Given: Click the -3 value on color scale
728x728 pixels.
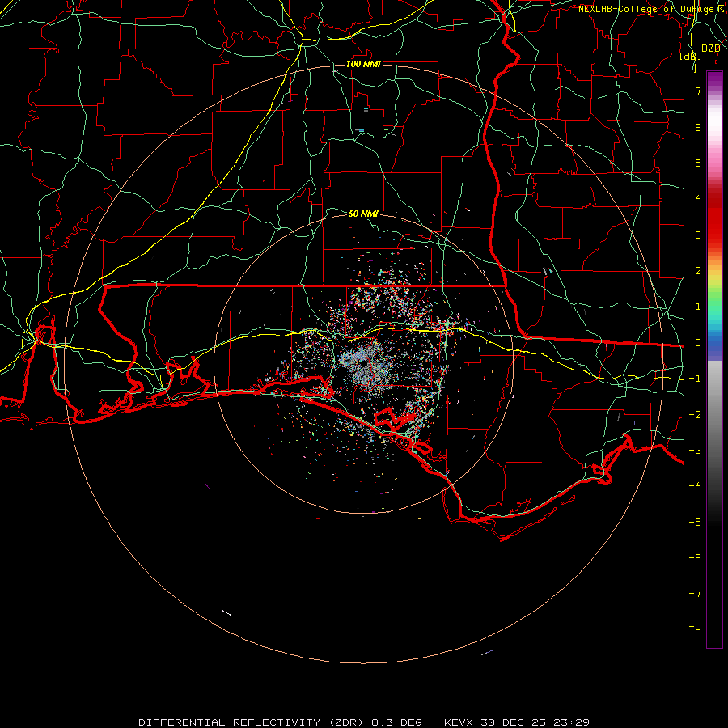Looking at the screenshot, I should (x=695, y=450).
